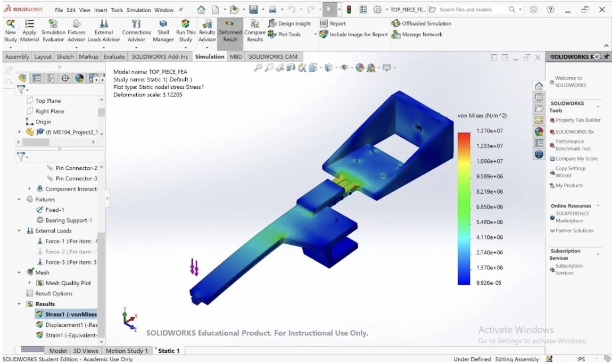Expand the Component Interactions node
This screenshot has width=612, height=364.
tap(29, 188)
